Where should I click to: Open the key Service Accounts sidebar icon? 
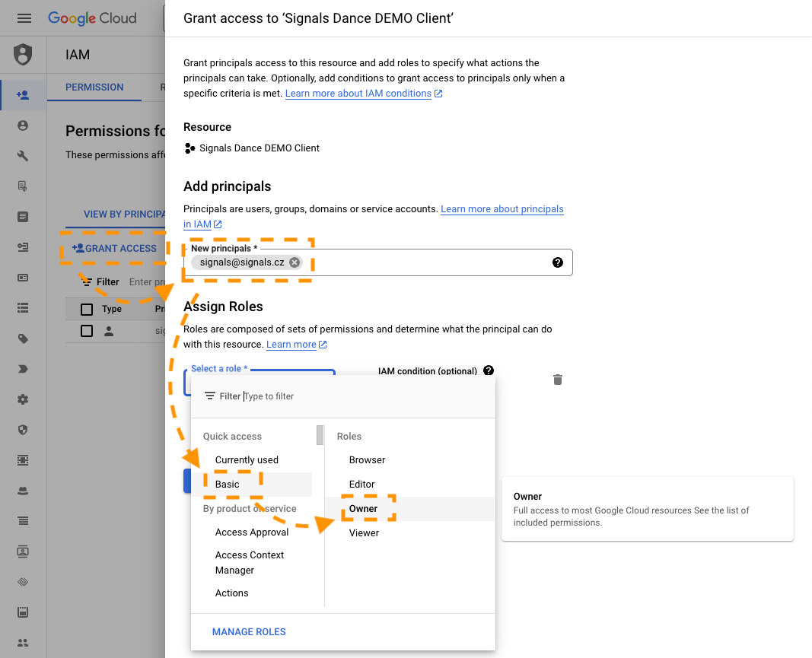pyautogui.click(x=23, y=247)
